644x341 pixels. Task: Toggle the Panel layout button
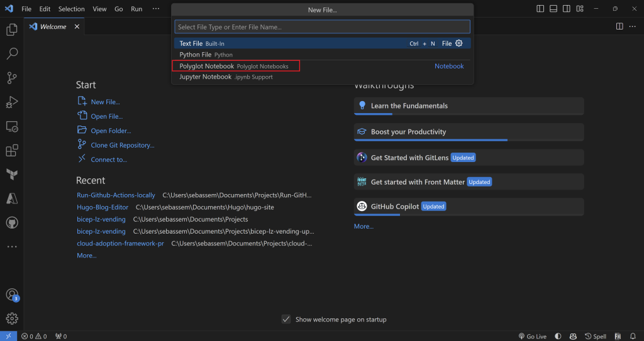point(553,9)
